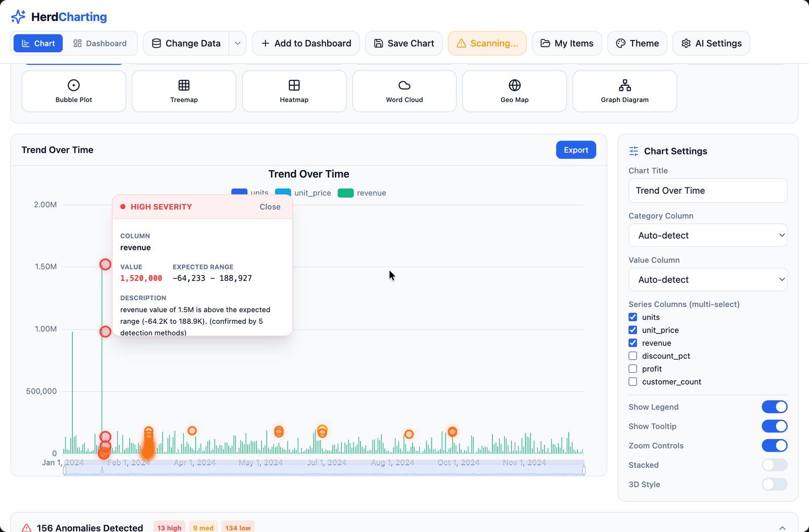Close the High Severity popup

pyautogui.click(x=270, y=207)
